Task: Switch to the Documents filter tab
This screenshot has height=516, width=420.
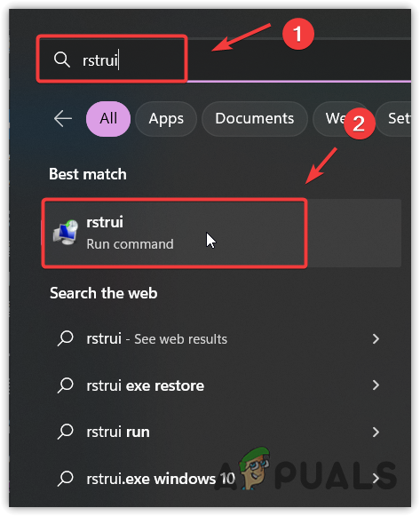Action: [x=255, y=119]
